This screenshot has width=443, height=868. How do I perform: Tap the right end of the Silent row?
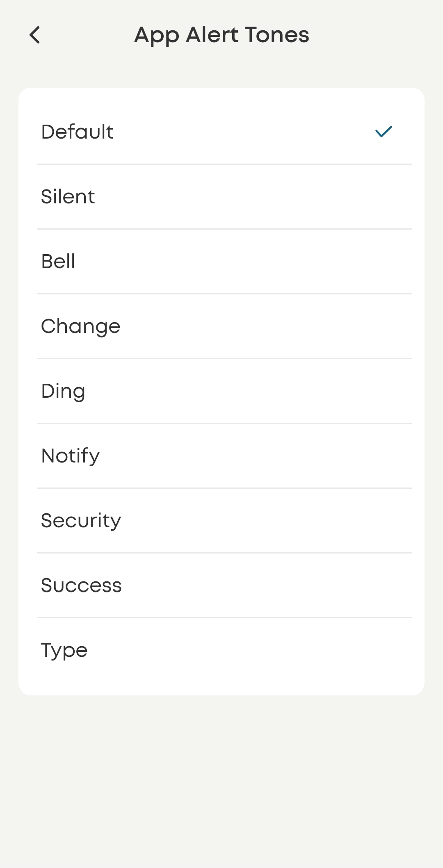click(384, 197)
